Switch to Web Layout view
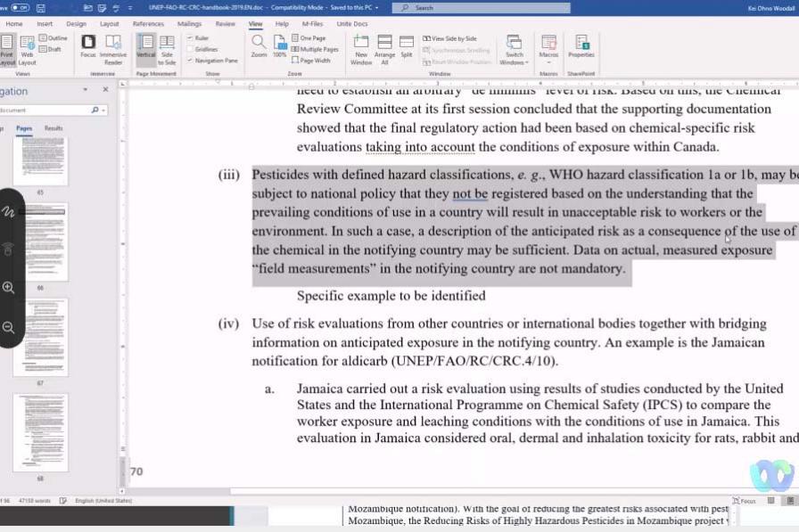The width and height of the screenshot is (799, 532). 27,51
